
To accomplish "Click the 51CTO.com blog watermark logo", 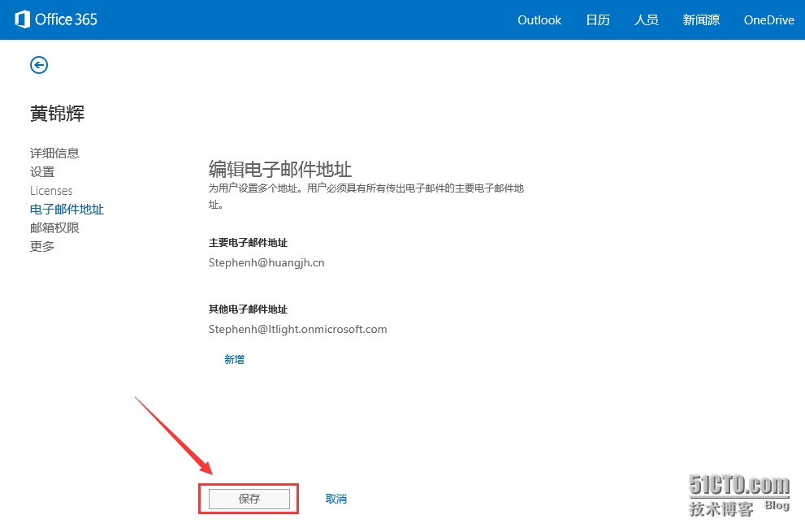I will point(738,495).
